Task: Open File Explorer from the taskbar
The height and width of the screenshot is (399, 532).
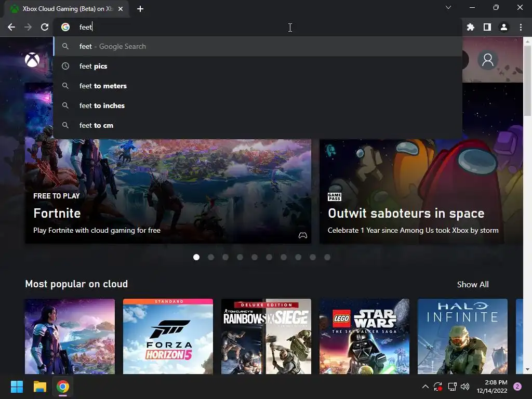Action: pyautogui.click(x=39, y=387)
